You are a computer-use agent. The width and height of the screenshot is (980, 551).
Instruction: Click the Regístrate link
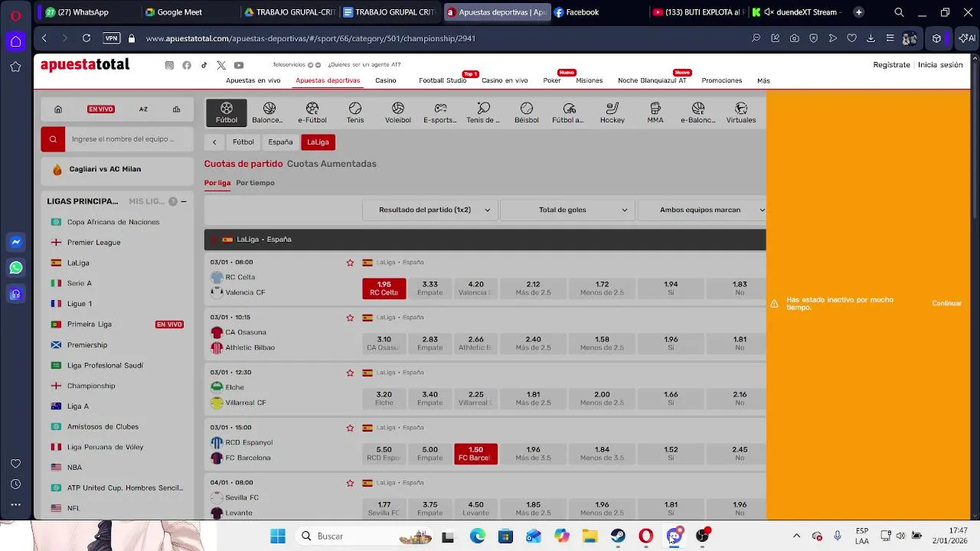coord(891,65)
